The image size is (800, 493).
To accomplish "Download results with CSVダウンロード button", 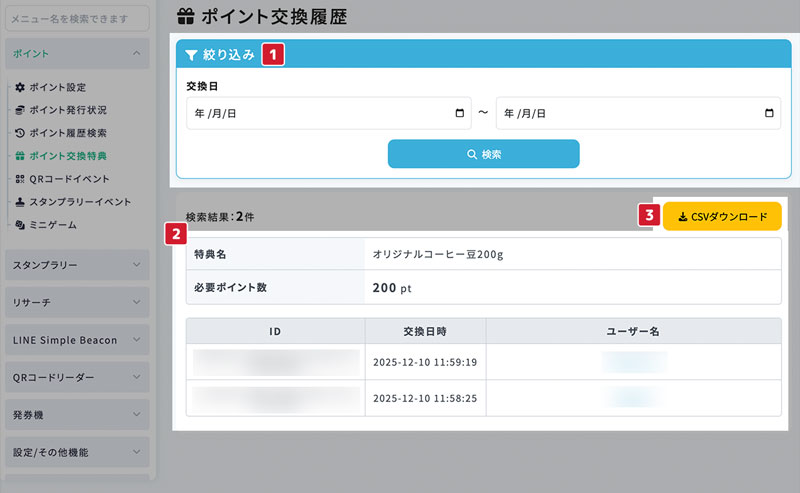I will pyautogui.click(x=722, y=216).
